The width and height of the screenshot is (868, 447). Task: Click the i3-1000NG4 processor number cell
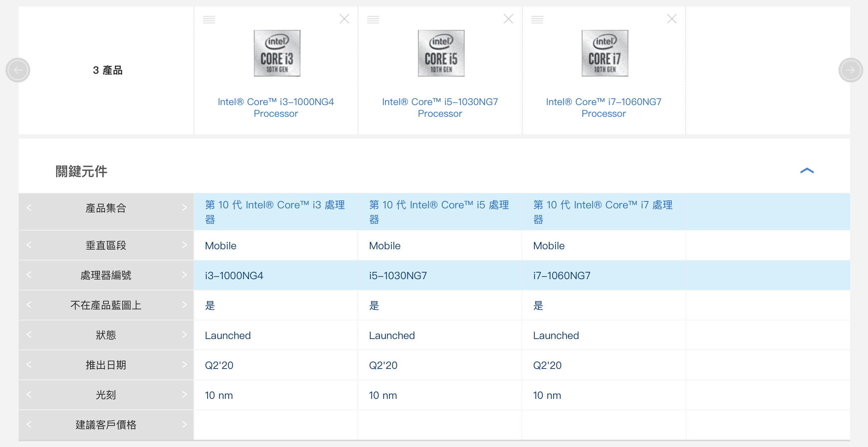tap(276, 275)
